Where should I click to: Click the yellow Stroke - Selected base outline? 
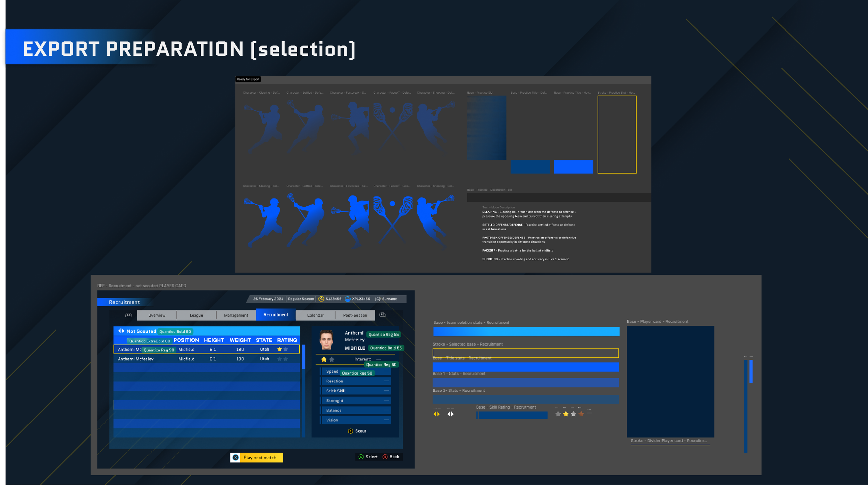(x=526, y=353)
